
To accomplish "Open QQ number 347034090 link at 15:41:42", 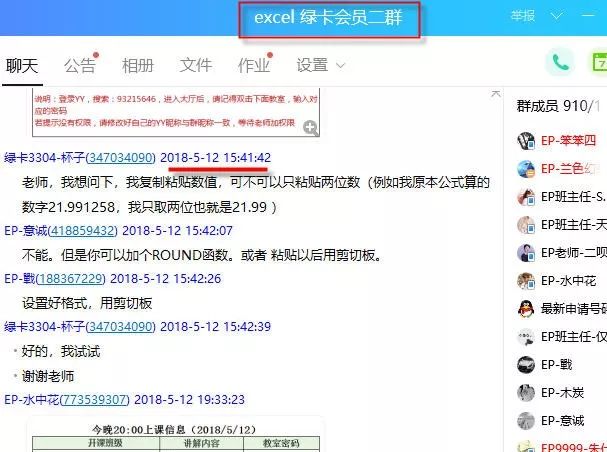I will [x=120, y=158].
